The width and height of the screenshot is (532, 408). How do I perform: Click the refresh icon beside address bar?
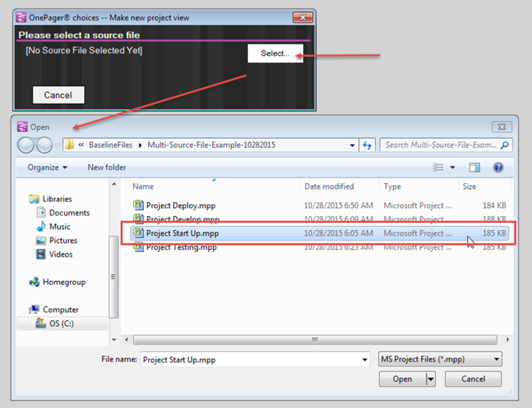click(368, 145)
